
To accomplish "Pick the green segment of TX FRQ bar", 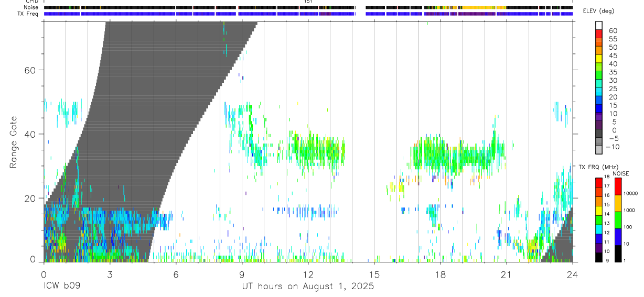I will (599, 220).
